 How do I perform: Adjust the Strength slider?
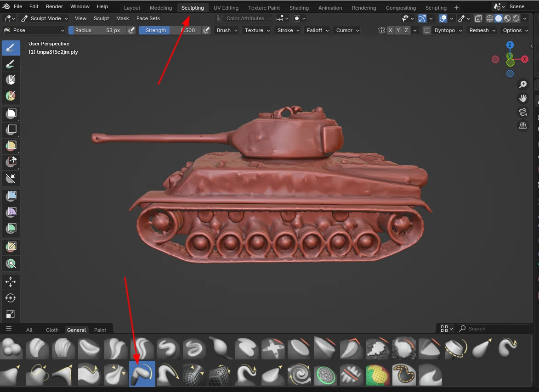[x=170, y=30]
